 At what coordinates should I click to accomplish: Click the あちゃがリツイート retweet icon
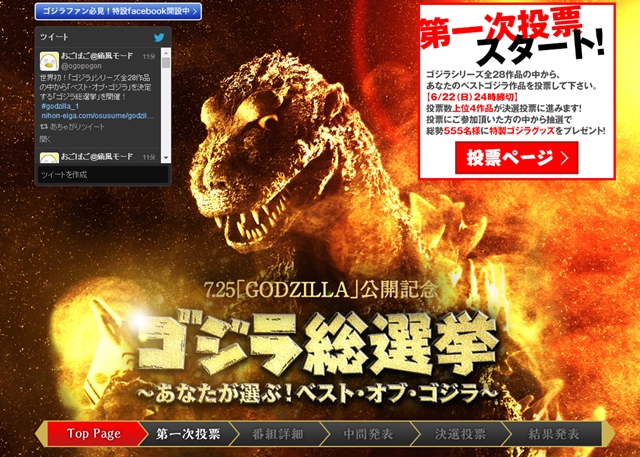[44, 127]
